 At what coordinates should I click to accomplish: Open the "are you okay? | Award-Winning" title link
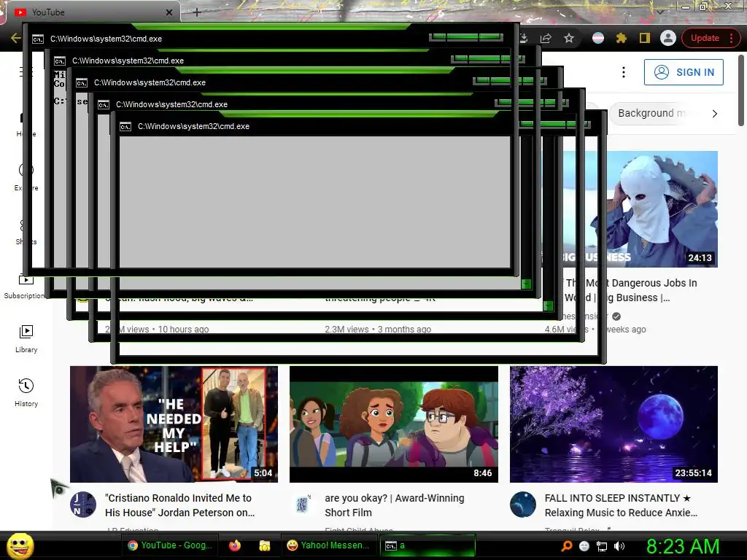(395, 505)
